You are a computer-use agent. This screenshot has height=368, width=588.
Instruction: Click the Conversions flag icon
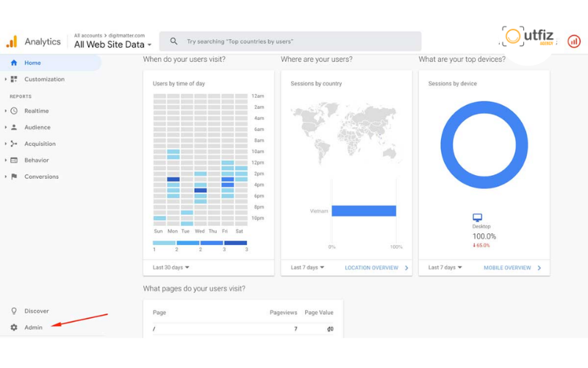14,177
